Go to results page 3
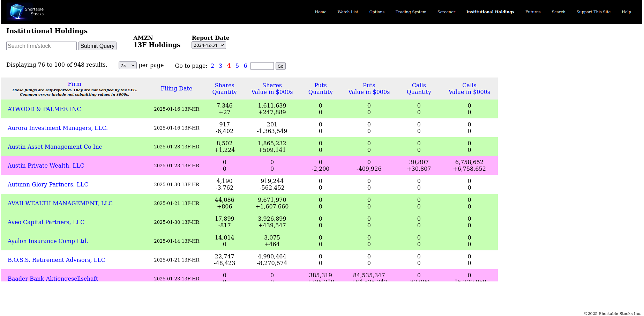Viewport: 644px width, 316px height. pos(220,66)
